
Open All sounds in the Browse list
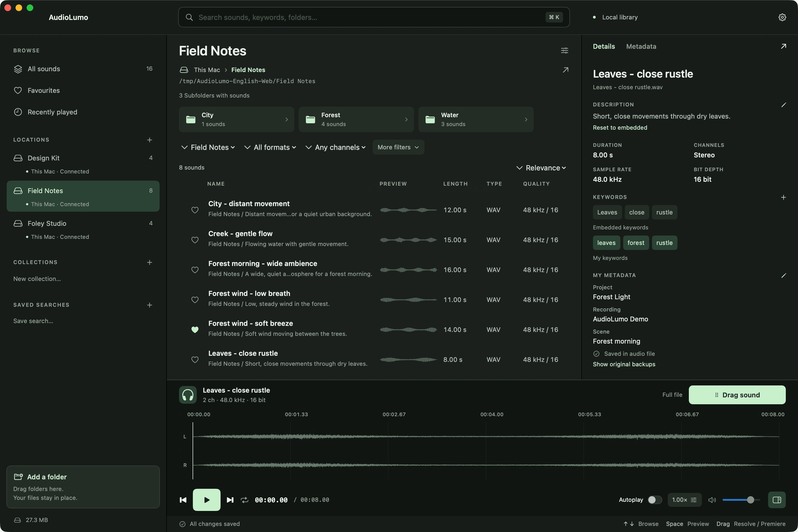click(x=83, y=69)
